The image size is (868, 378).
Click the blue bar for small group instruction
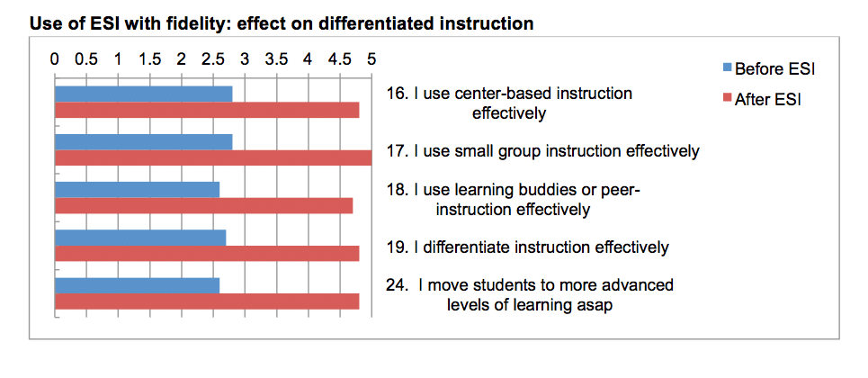[x=143, y=142]
